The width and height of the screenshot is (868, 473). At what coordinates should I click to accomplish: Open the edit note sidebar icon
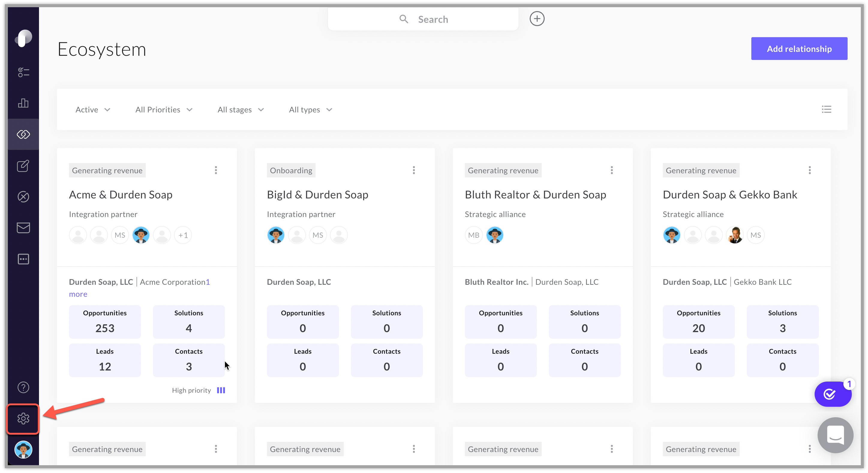click(x=23, y=166)
